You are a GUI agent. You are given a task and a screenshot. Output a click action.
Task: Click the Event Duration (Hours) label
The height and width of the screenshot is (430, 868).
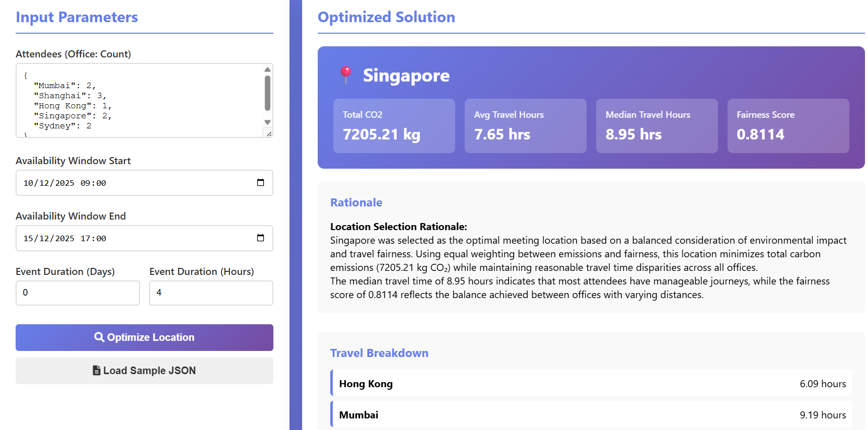[202, 271]
